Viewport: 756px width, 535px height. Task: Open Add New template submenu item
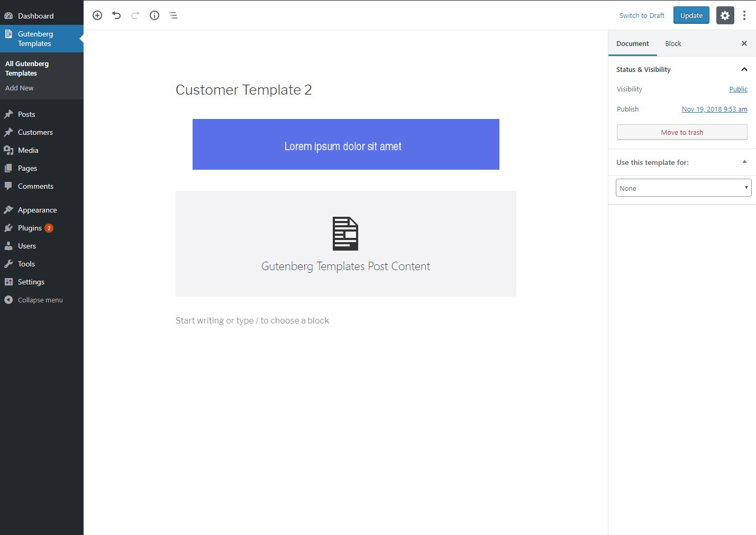20,88
